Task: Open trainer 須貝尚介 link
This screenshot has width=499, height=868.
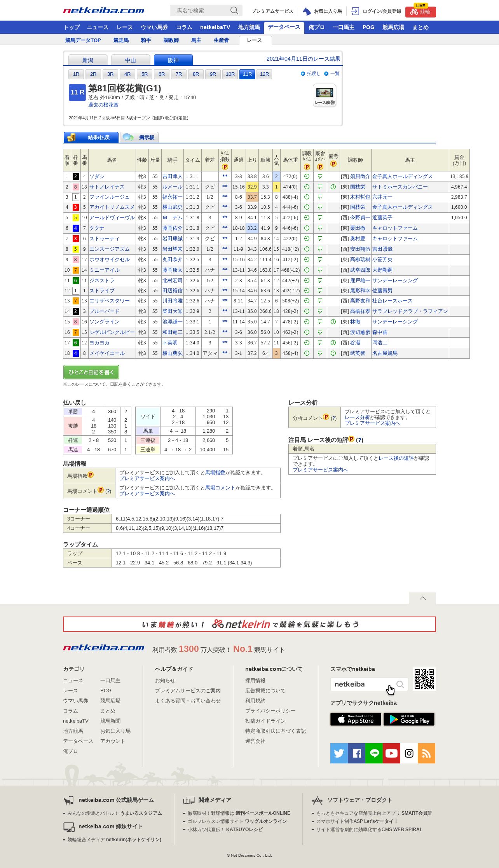Action: tap(360, 176)
